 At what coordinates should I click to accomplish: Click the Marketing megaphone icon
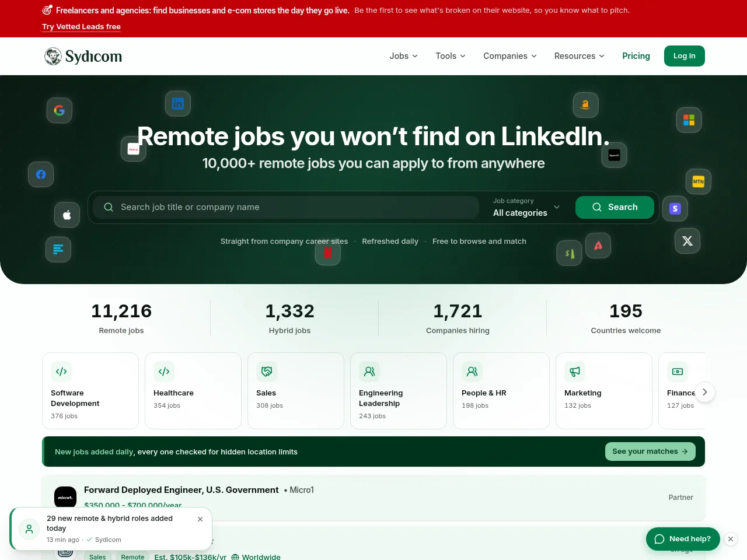tap(575, 372)
